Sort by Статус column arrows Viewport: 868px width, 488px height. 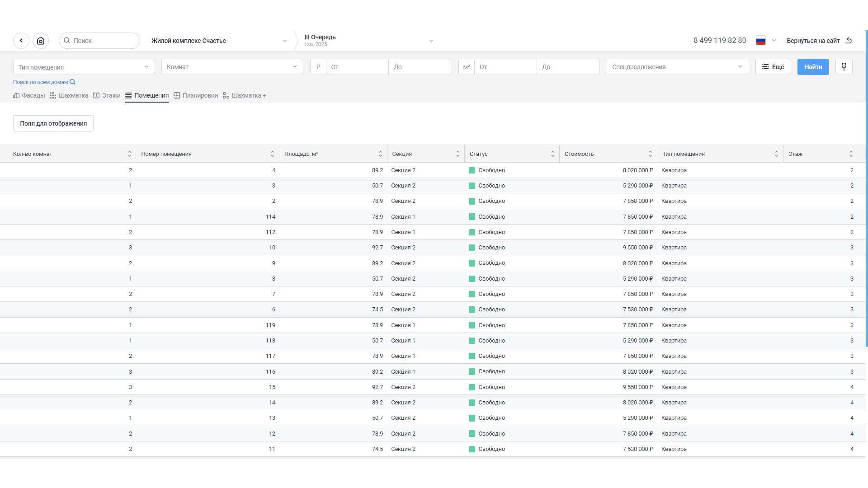552,154
